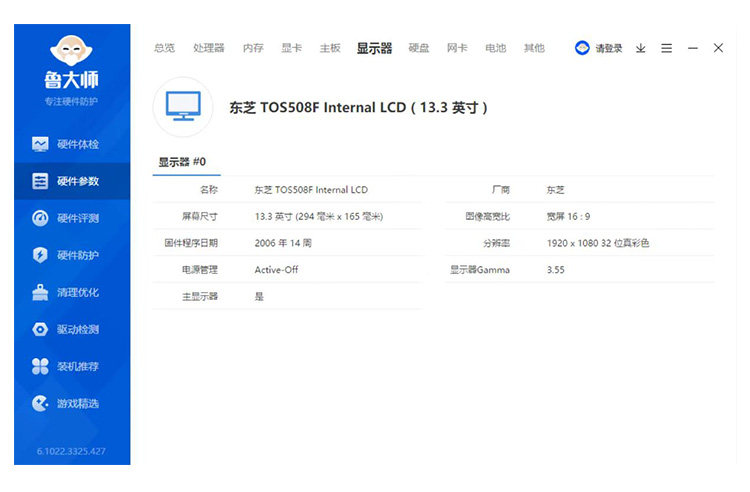Switch to the 电池 tab

[496, 48]
